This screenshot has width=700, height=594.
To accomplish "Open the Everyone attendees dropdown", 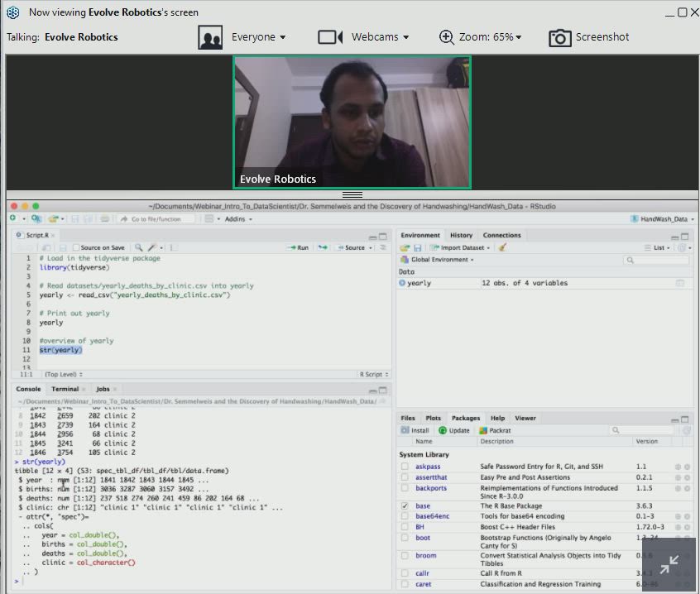I will [258, 37].
